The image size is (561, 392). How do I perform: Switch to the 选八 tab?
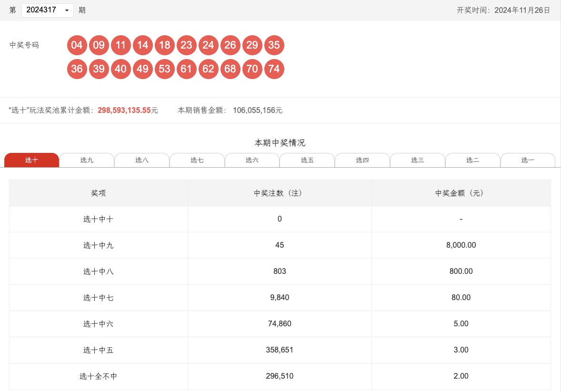(142, 160)
